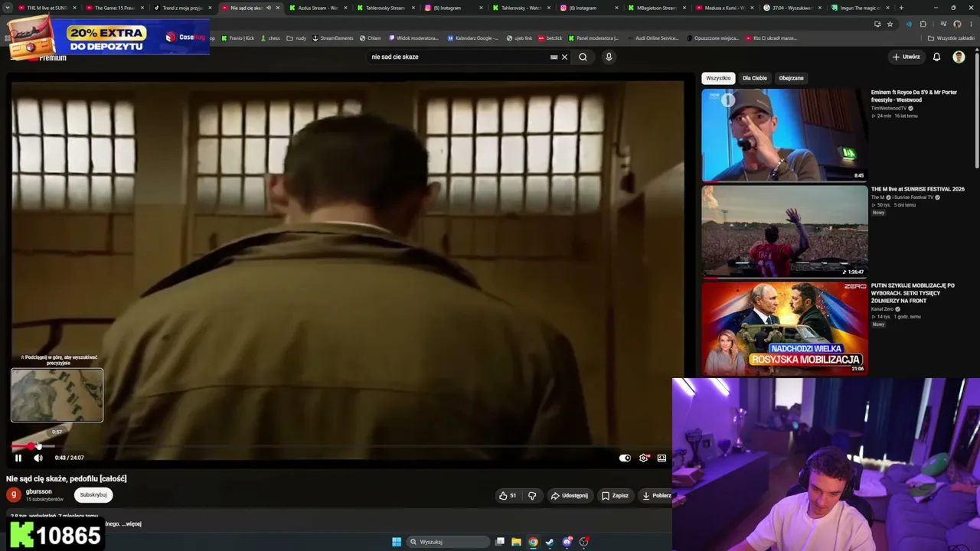980x551 pixels.
Task: Open the on-screen keyboard in search box
Action: [554, 57]
